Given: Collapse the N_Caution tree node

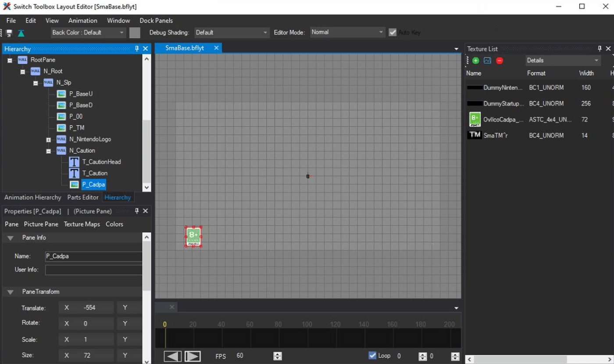Looking at the screenshot, I should 48,151.
